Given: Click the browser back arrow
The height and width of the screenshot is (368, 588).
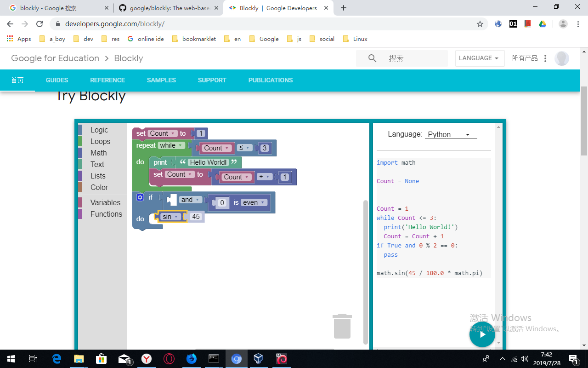Looking at the screenshot, I should click(10, 24).
